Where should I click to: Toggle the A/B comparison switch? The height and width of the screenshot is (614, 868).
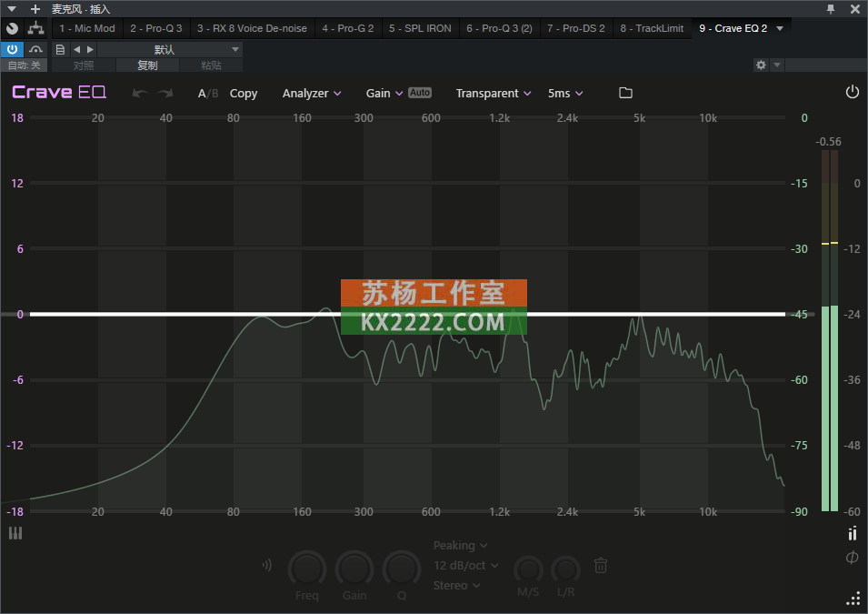tap(207, 93)
